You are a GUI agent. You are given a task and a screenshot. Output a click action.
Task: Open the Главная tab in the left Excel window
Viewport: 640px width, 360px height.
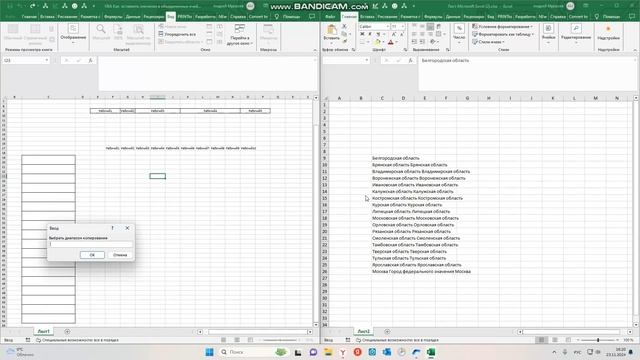tap(29, 17)
